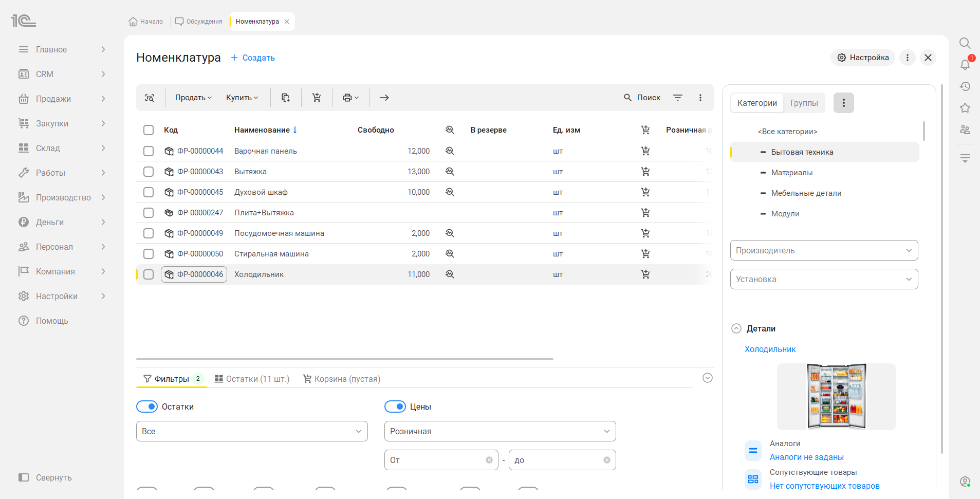This screenshot has width=980, height=499.
Task: Open the Производитель dropdown
Action: coord(824,250)
